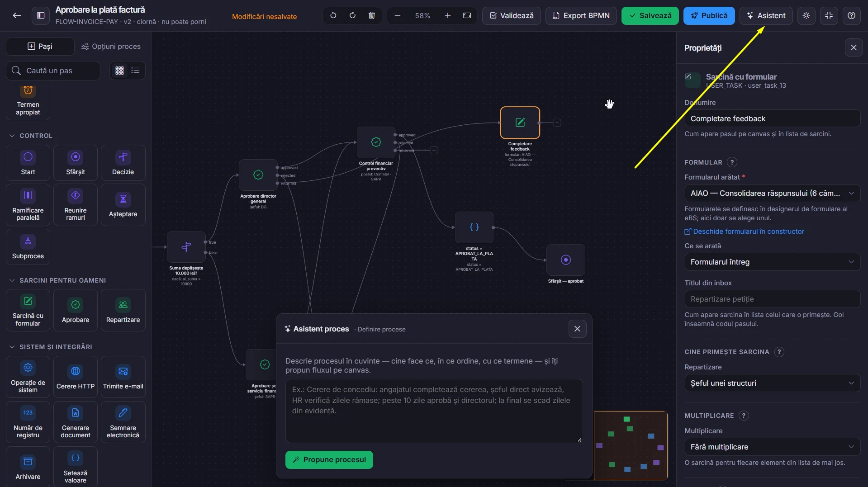The width and height of the screenshot is (868, 487).
Task: Open the Repartizare dropdown
Action: [772, 383]
